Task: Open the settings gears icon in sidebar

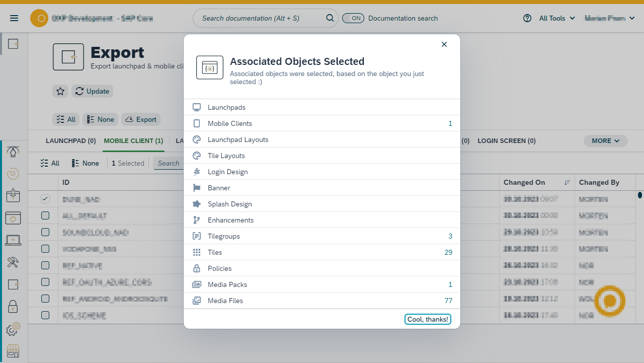Action: tap(13, 328)
